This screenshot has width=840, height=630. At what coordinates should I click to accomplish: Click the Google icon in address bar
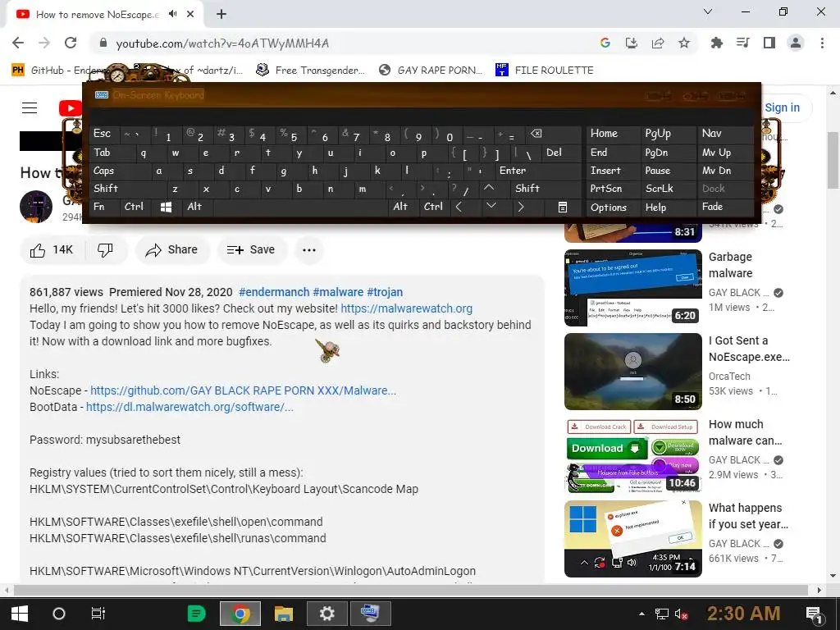coord(605,43)
